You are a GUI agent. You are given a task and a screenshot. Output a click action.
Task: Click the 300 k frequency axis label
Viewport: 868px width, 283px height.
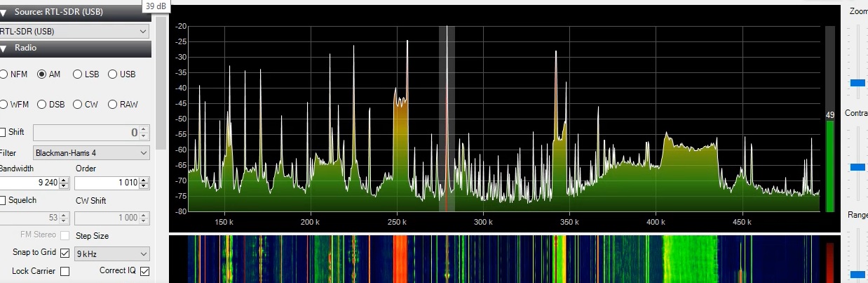coord(482,222)
